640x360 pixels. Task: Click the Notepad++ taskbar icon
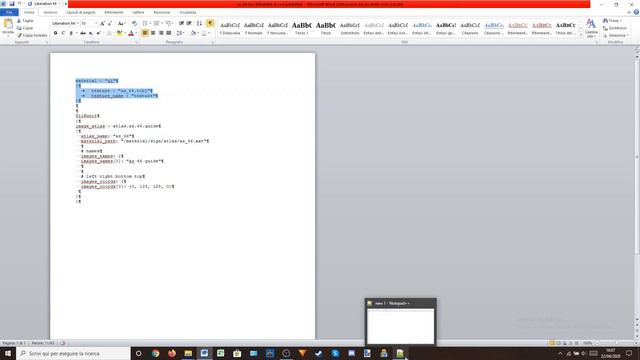tap(400, 353)
